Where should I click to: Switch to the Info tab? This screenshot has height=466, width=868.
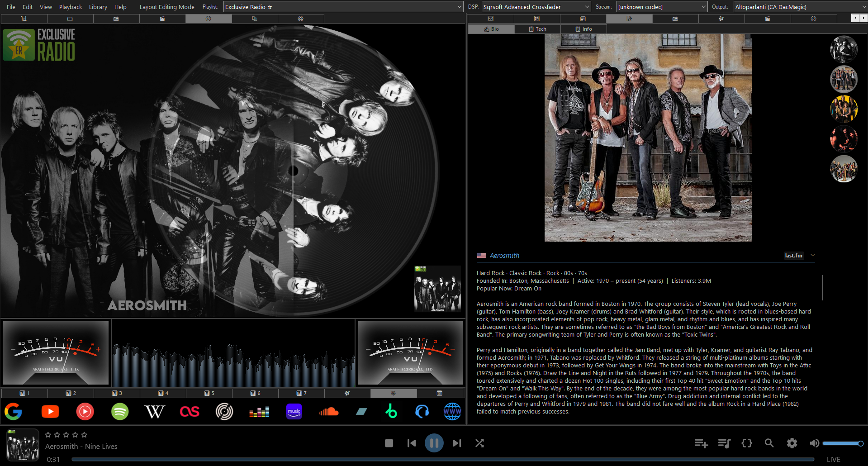coord(583,29)
